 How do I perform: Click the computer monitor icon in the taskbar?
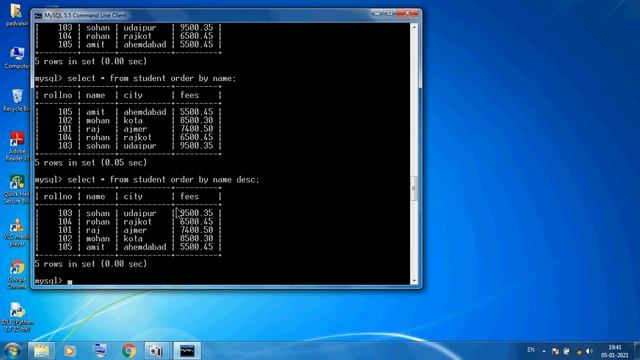click(x=99, y=351)
